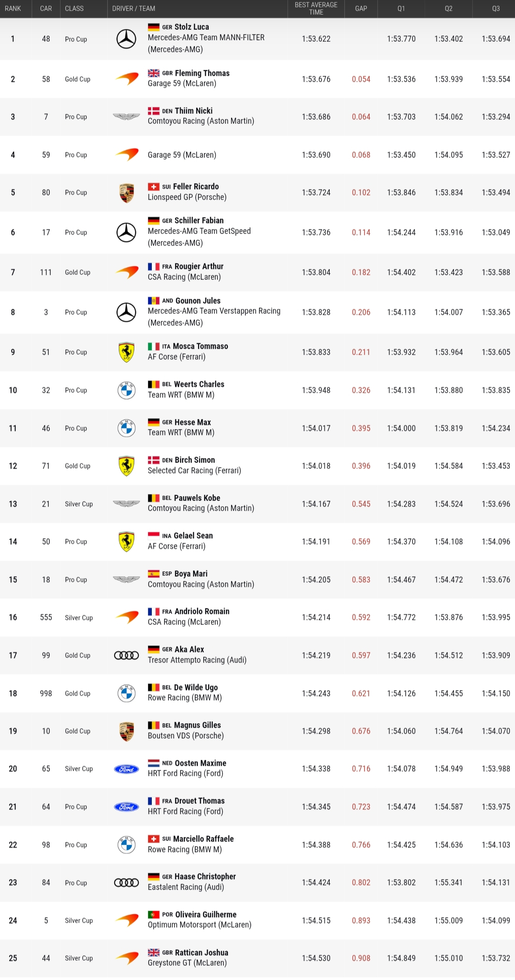Image resolution: width=515 pixels, height=980 pixels.
Task: Click the McLaren logo next to Fleming Thomas
Action: click(127, 78)
